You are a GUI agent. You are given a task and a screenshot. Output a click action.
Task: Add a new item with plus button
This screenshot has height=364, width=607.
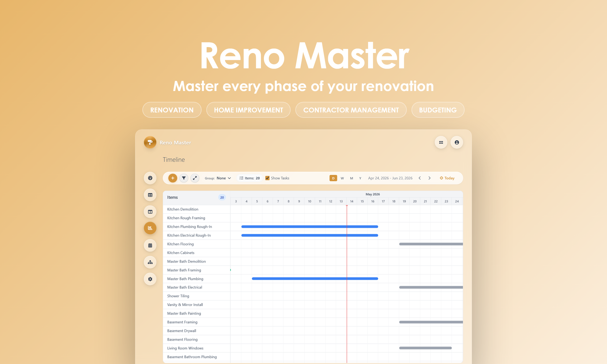[172, 178]
